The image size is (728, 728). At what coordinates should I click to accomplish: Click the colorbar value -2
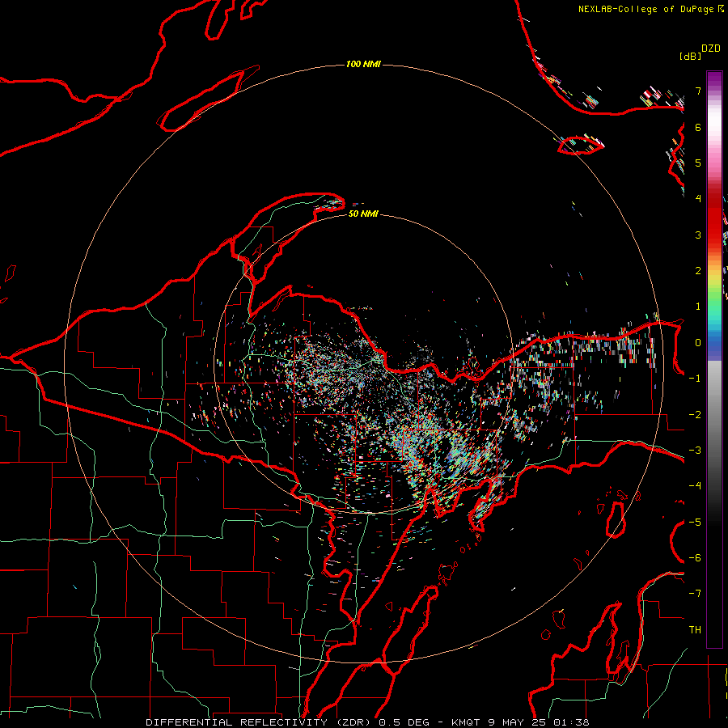click(695, 415)
